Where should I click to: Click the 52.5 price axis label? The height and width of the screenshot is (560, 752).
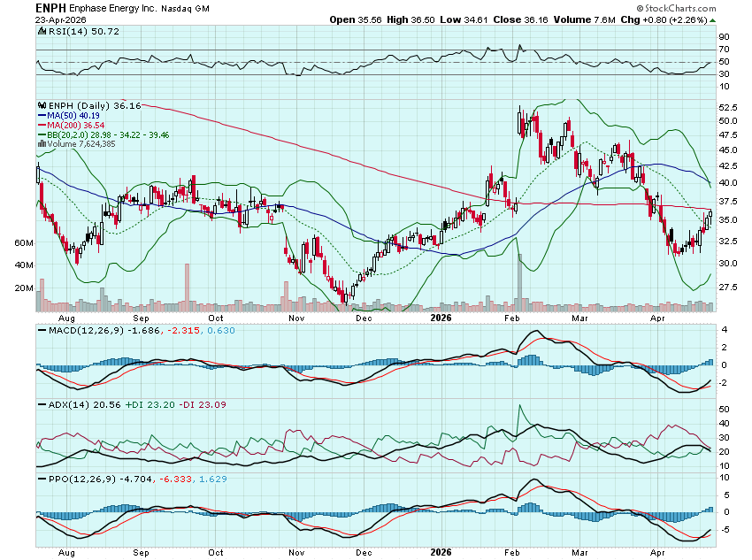pyautogui.click(x=728, y=104)
